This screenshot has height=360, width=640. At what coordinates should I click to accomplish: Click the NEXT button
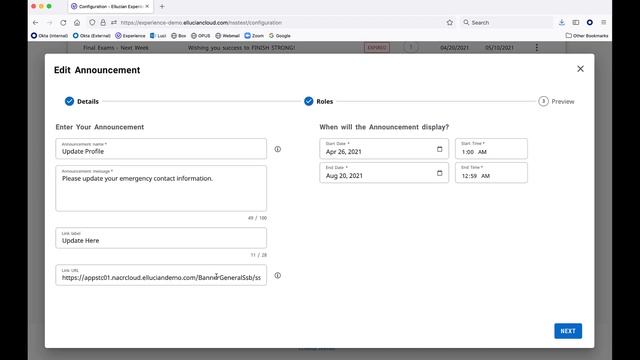(568, 331)
